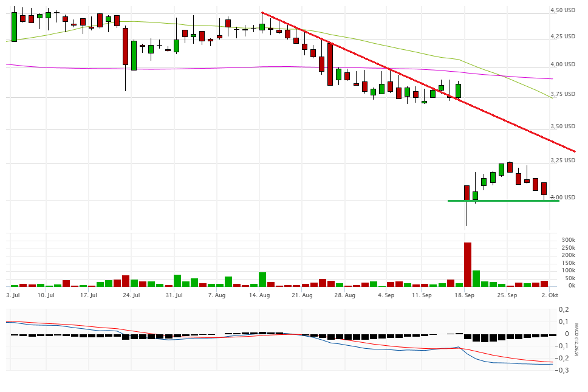
Task: Click the 28. Aug date label
Action: pyautogui.click(x=345, y=295)
